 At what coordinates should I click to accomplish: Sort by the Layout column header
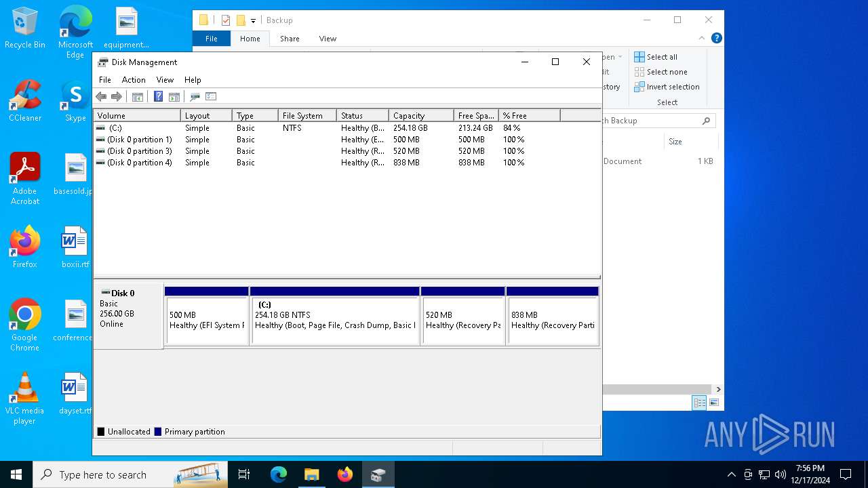click(206, 115)
